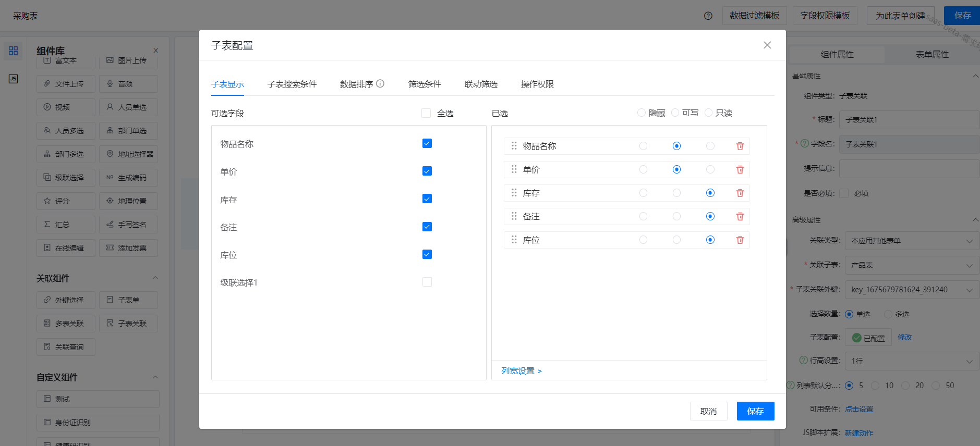Check 级联选择1 in available fields
This screenshot has width=980, height=446.
pyautogui.click(x=427, y=282)
